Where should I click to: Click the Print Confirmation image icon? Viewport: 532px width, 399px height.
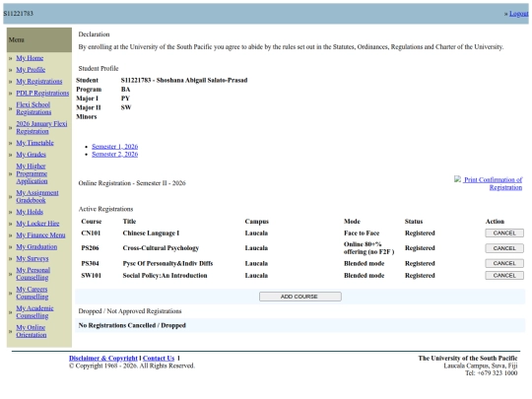(x=458, y=179)
